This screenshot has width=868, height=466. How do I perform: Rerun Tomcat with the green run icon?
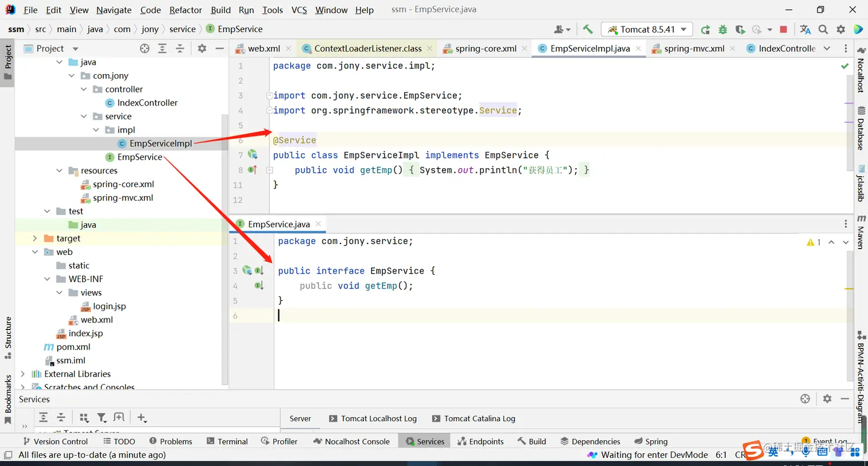pos(706,29)
